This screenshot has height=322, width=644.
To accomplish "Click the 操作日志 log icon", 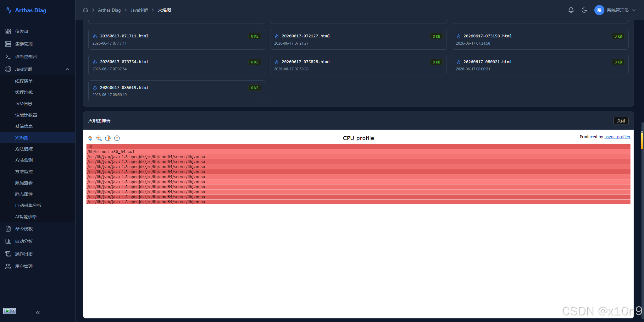I will click(x=8, y=254).
